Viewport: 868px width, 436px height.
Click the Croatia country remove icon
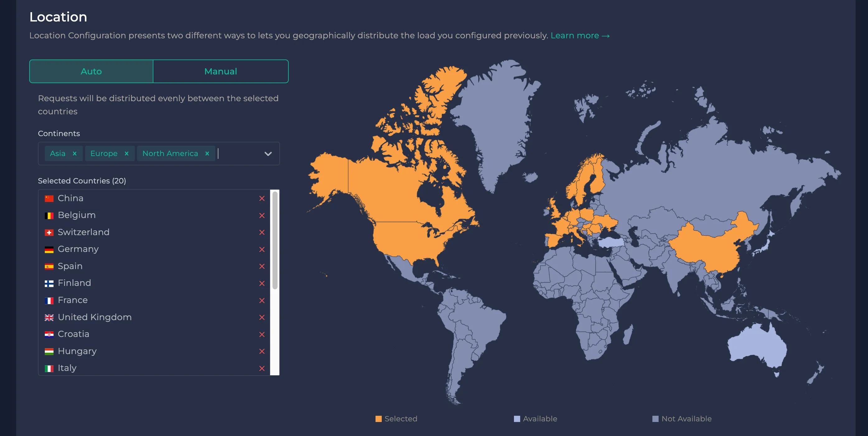(x=262, y=334)
